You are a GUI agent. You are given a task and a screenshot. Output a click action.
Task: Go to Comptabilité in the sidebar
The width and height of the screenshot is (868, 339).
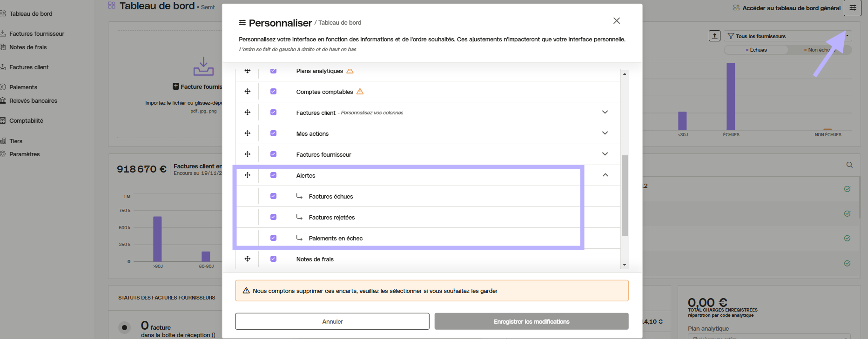[26, 121]
